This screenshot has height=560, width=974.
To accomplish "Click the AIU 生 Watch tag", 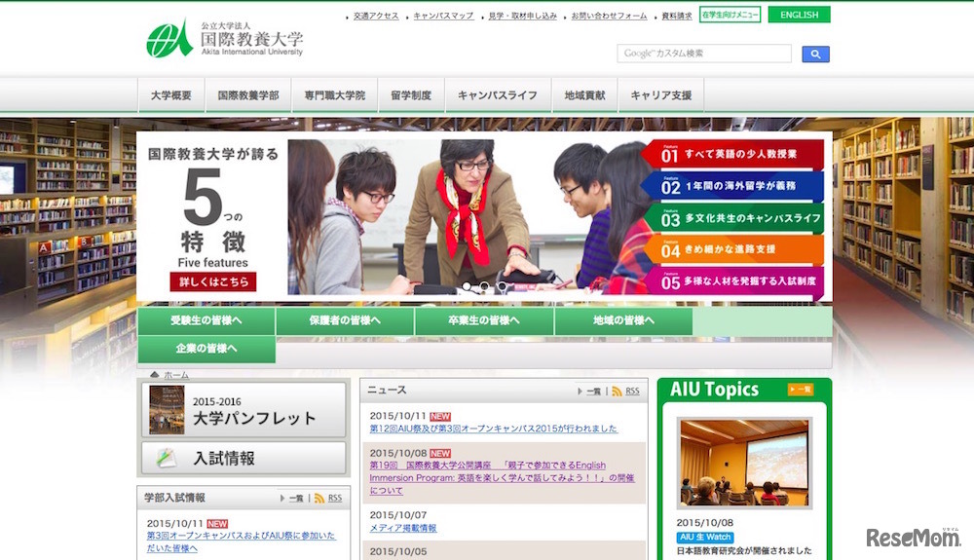I will pyautogui.click(x=705, y=537).
